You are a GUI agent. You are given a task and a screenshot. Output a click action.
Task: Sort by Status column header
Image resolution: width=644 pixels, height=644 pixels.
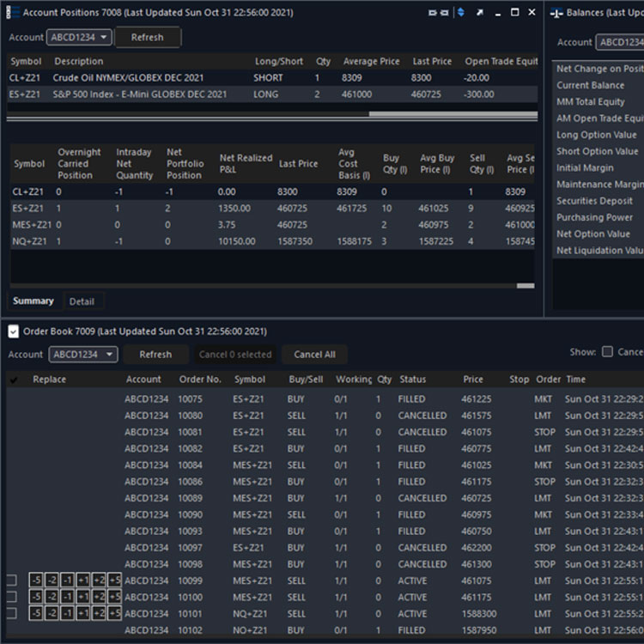pyautogui.click(x=413, y=379)
